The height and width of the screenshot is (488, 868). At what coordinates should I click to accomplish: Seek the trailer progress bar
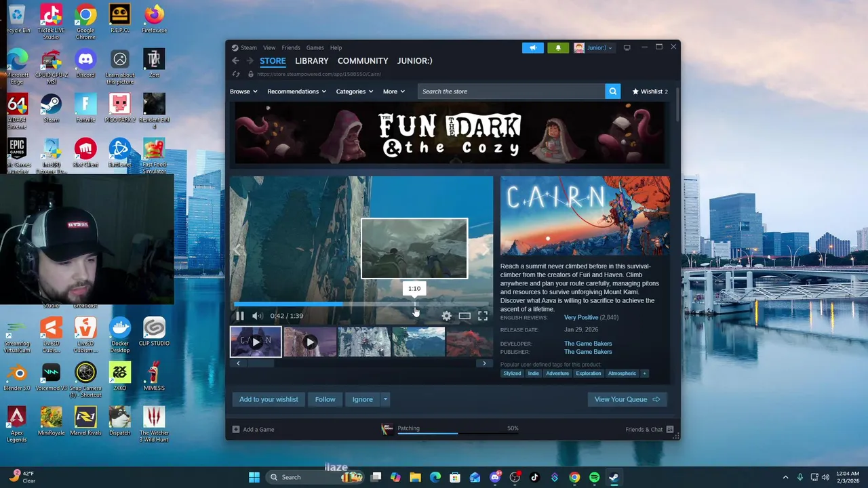point(361,304)
